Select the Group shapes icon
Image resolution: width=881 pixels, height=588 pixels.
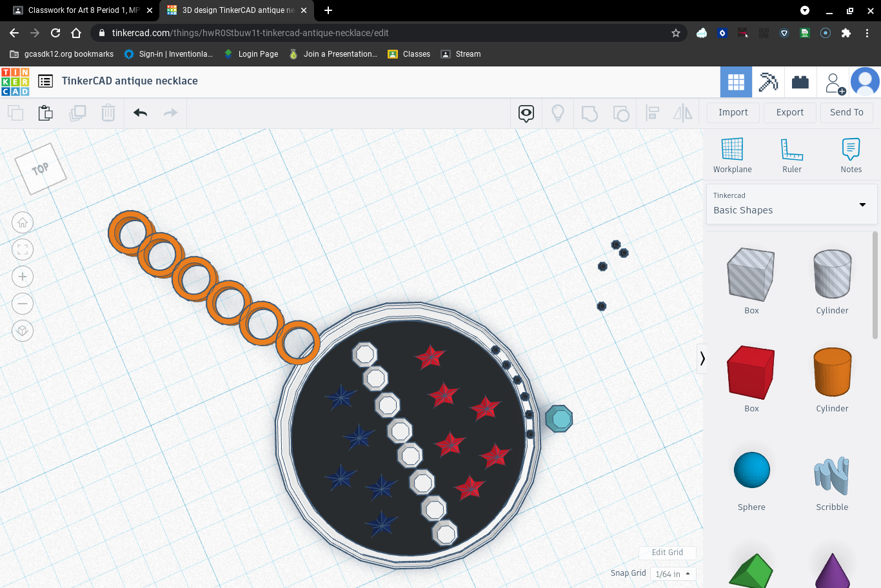coord(589,113)
